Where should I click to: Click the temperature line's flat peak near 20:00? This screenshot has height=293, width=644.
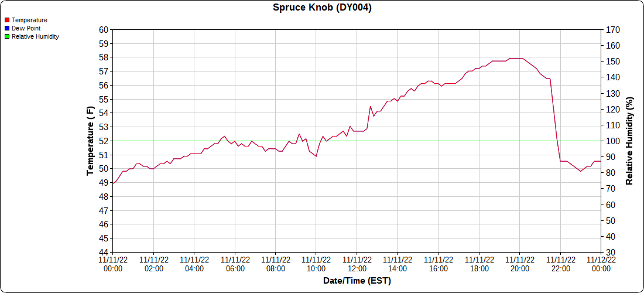coord(516,58)
